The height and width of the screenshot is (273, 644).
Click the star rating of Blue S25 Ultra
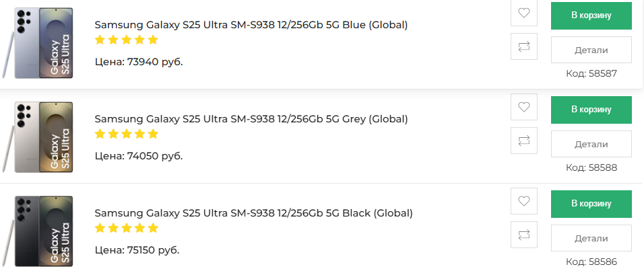(126, 40)
